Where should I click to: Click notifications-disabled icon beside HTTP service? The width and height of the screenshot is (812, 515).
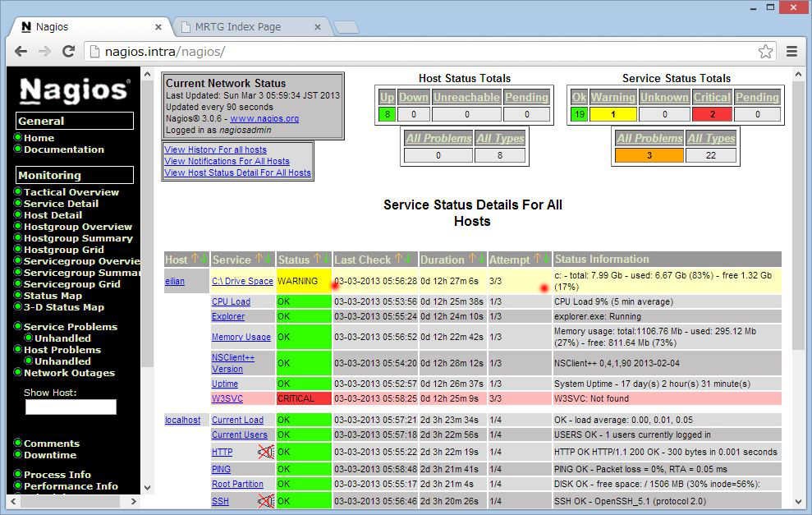pyautogui.click(x=266, y=452)
